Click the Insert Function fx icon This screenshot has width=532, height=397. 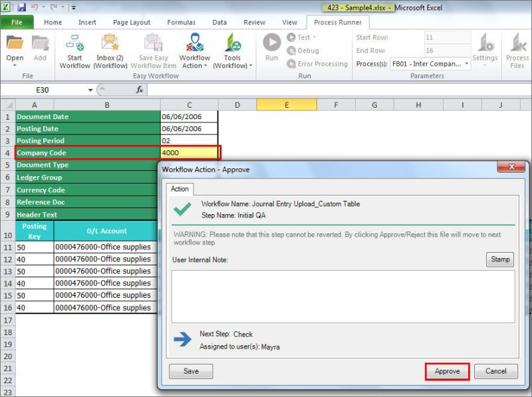[x=140, y=90]
